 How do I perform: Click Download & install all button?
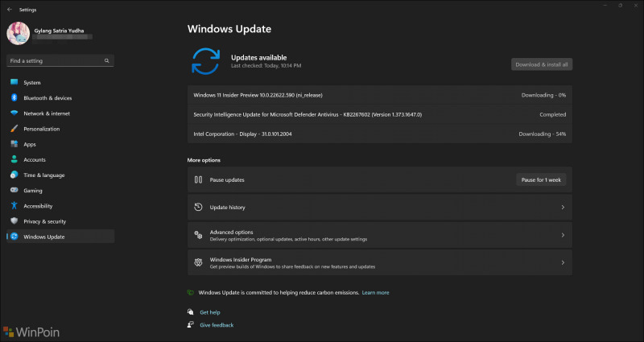tap(542, 64)
